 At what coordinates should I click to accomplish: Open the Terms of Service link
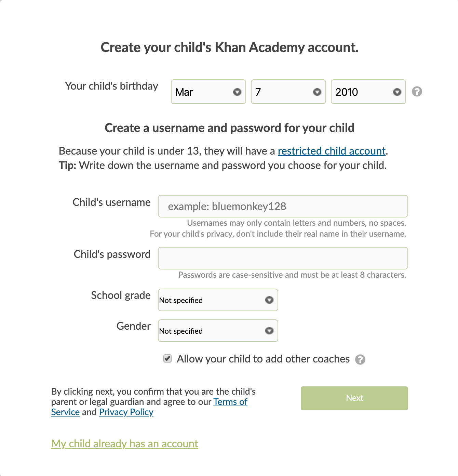tap(230, 402)
